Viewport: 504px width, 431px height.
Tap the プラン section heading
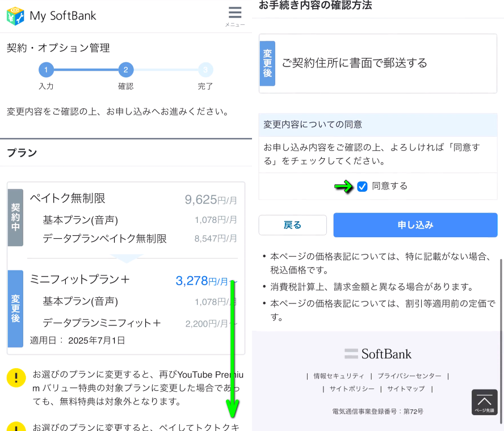point(22,153)
